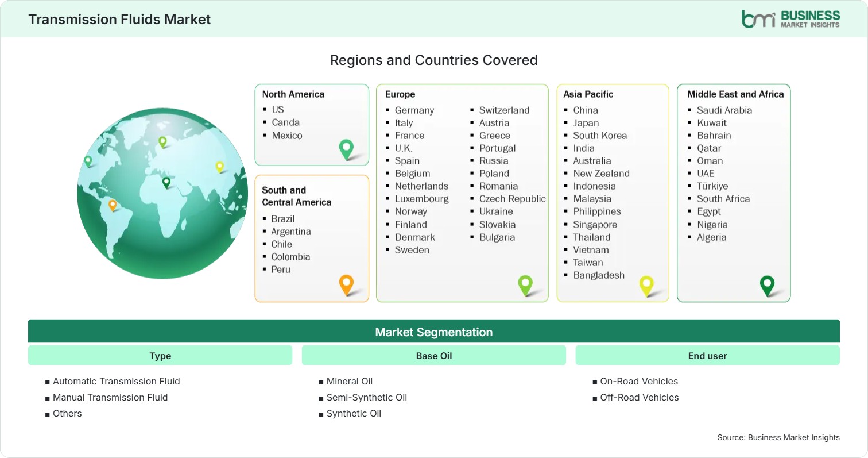Click Czech Republic in Europe list
Screen dimensions: 868x458
pyautogui.click(x=513, y=199)
